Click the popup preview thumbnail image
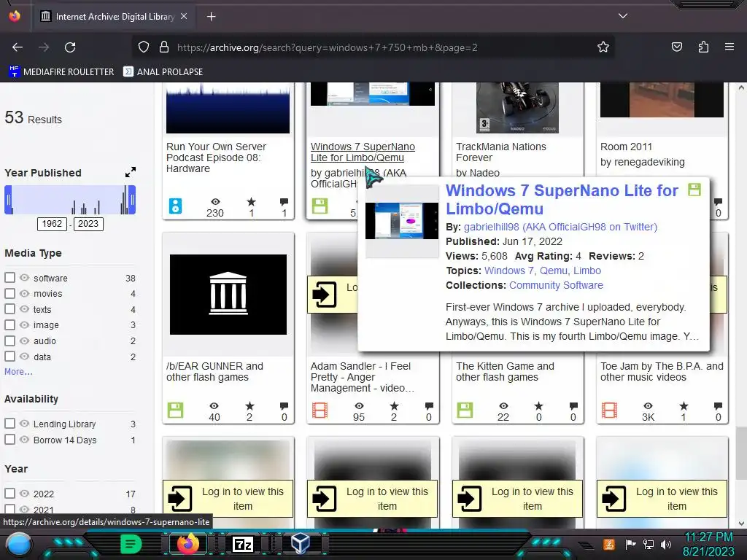The image size is (747, 560). pos(402,221)
